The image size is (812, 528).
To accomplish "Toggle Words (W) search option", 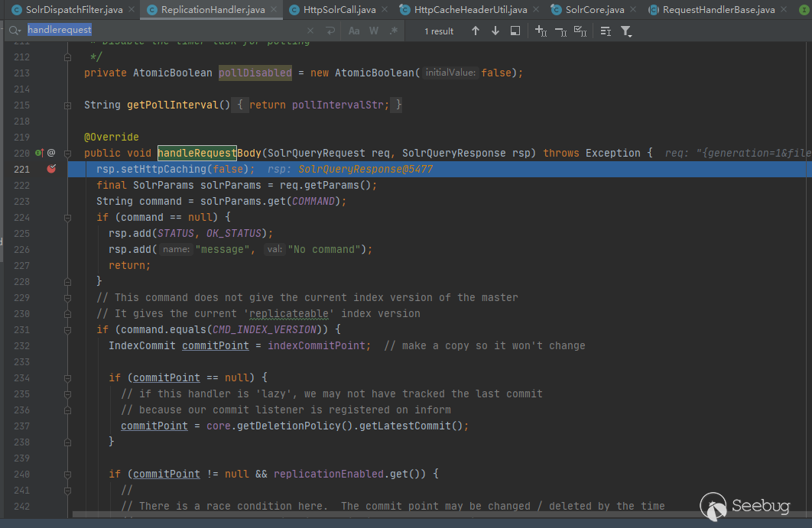I will pos(374,31).
